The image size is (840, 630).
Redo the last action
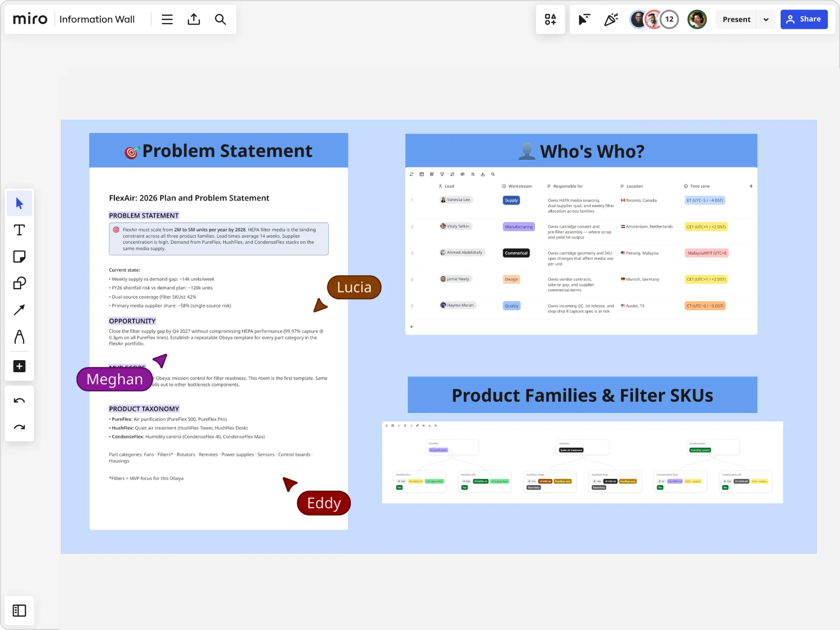pyautogui.click(x=19, y=427)
